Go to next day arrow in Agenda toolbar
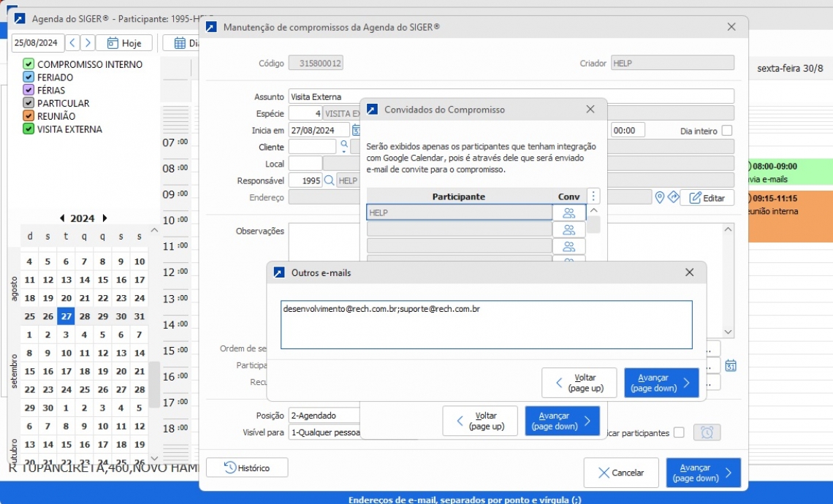833x504 pixels. (x=88, y=42)
